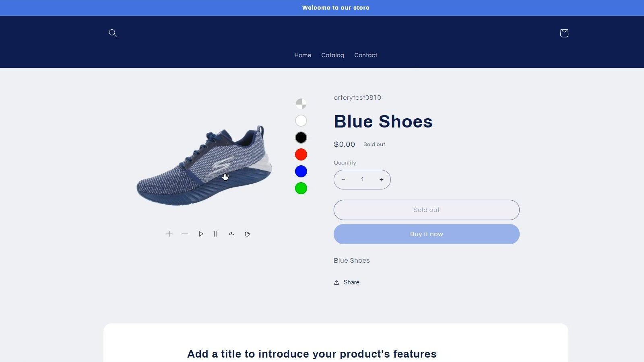Increase quantity with the plus stepper
The height and width of the screenshot is (362, 644).
coord(382,179)
